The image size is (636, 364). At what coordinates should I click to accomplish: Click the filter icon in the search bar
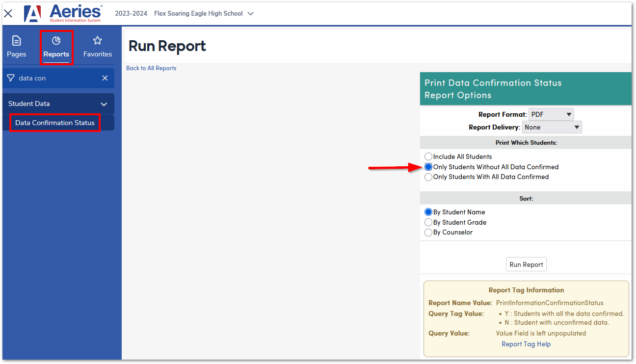[x=10, y=78]
